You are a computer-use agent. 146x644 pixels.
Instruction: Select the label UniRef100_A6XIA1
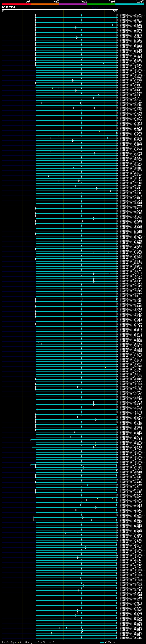click(x=131, y=37)
